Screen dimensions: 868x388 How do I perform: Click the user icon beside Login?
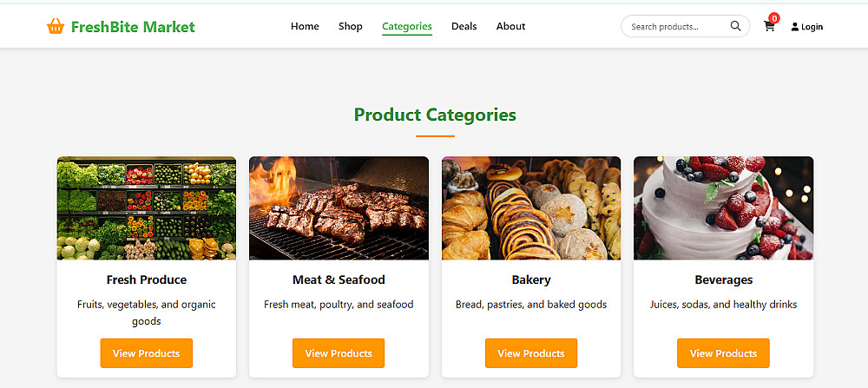click(795, 27)
